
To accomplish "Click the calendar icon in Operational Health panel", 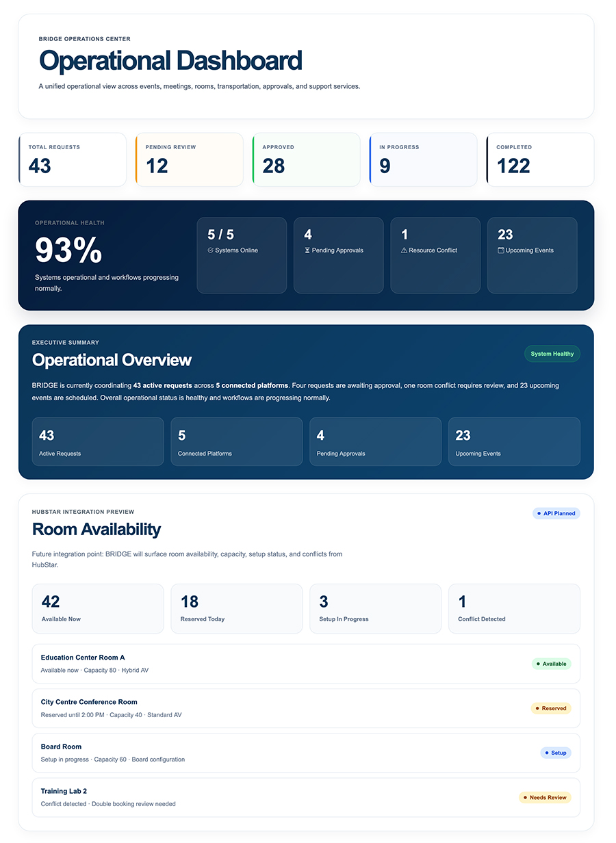I will [x=501, y=250].
